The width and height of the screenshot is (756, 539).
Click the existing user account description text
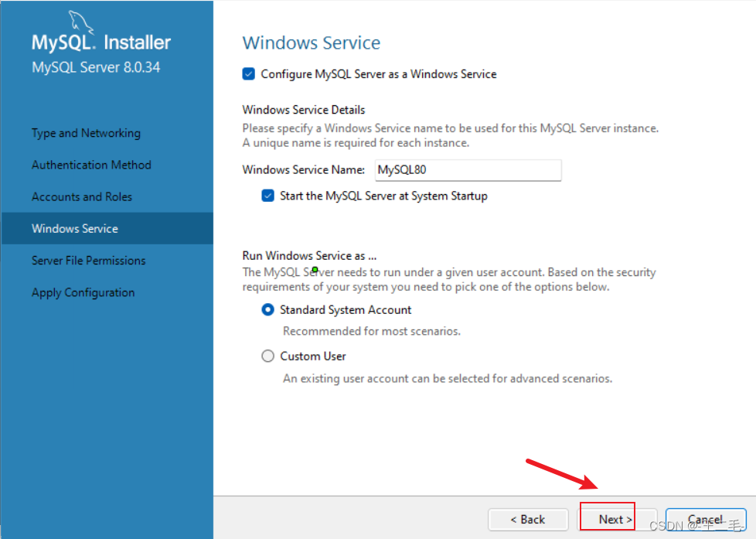(x=448, y=378)
